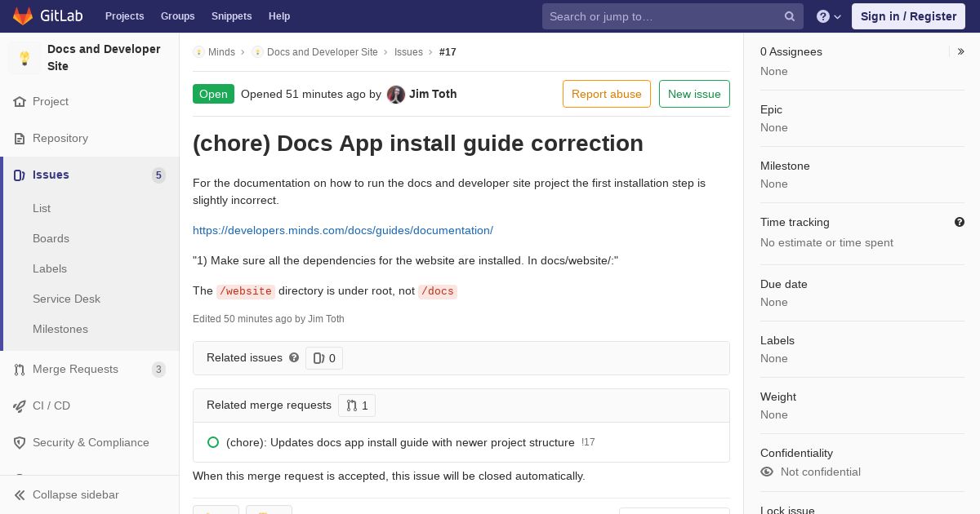Open the GitLab home logo
980x514 pixels.
click(x=47, y=16)
